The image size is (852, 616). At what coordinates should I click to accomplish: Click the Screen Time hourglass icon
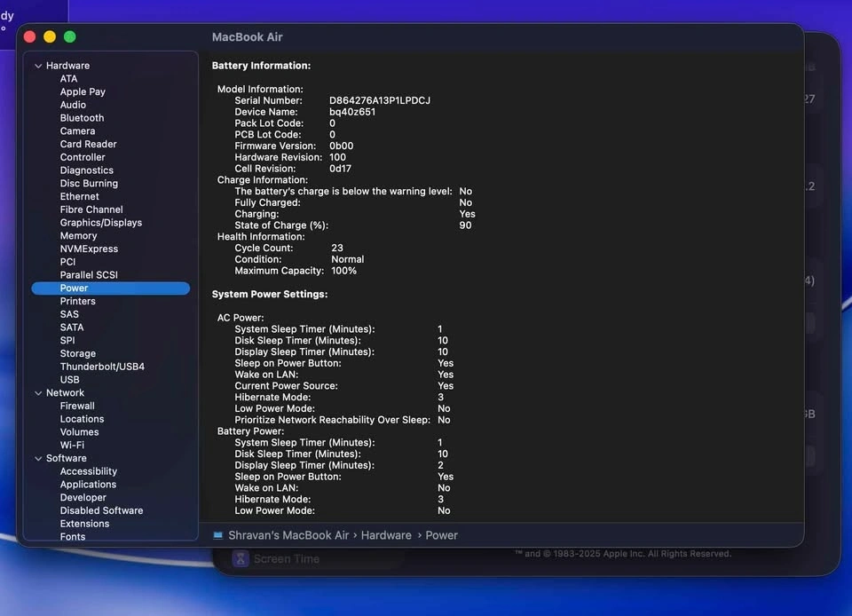click(x=241, y=559)
